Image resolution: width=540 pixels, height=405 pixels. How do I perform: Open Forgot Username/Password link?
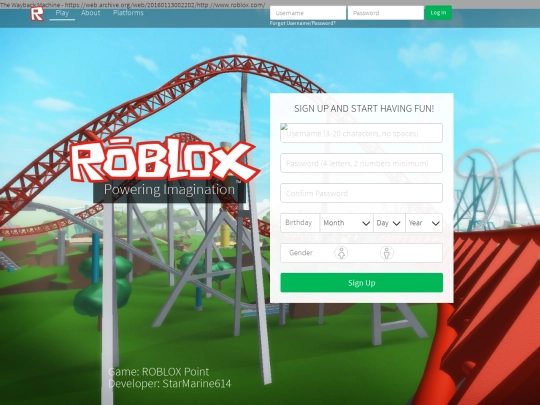(x=302, y=23)
